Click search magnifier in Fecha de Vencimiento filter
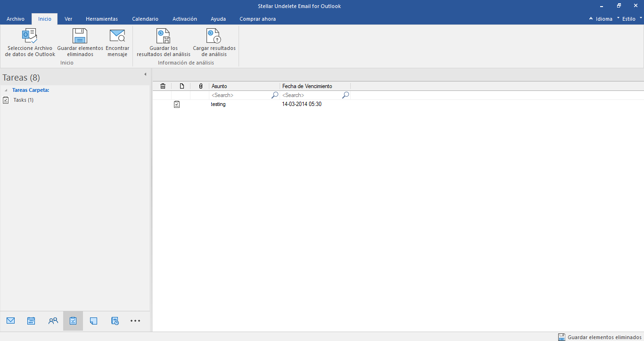 coord(345,95)
